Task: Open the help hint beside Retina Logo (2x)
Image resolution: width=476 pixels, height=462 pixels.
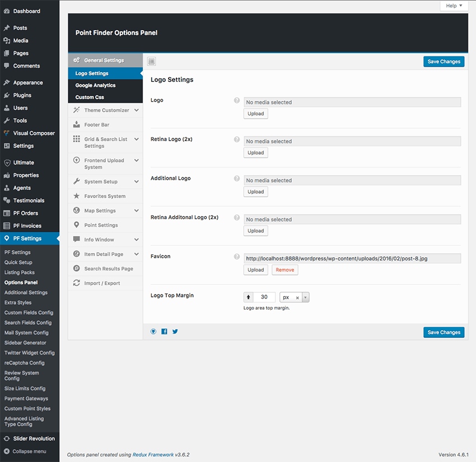Action: pyautogui.click(x=237, y=139)
